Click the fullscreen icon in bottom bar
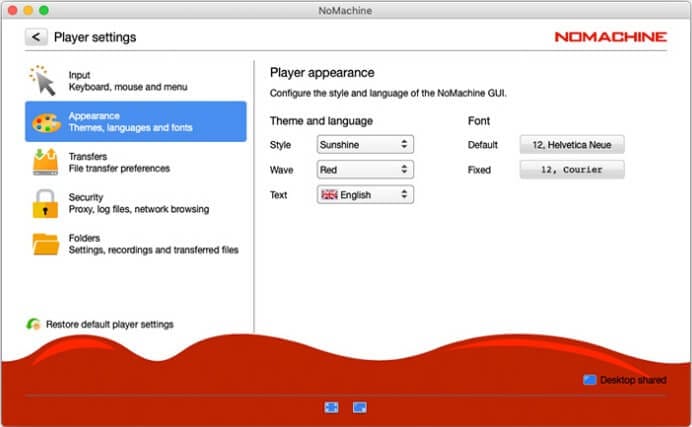The width and height of the screenshot is (692, 427). (331, 408)
